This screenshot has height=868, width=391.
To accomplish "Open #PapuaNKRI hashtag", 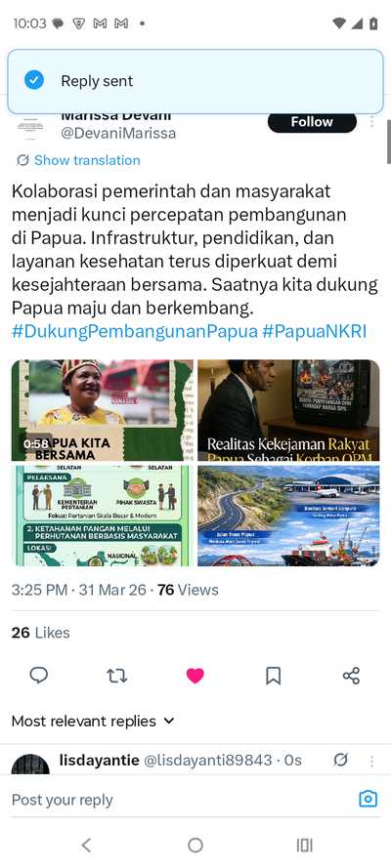I will pyautogui.click(x=315, y=332).
